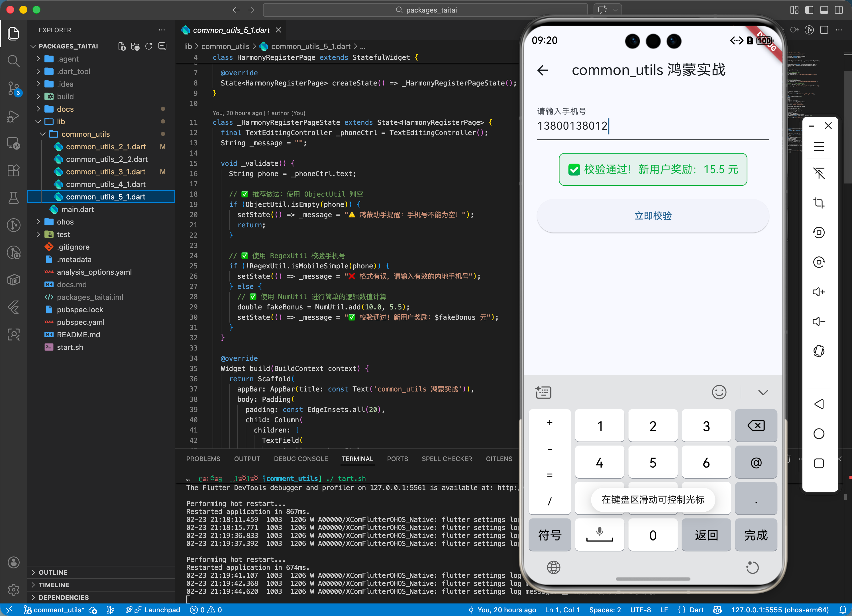Toggle the bottom panel layout icon
852x616 pixels.
click(824, 10)
